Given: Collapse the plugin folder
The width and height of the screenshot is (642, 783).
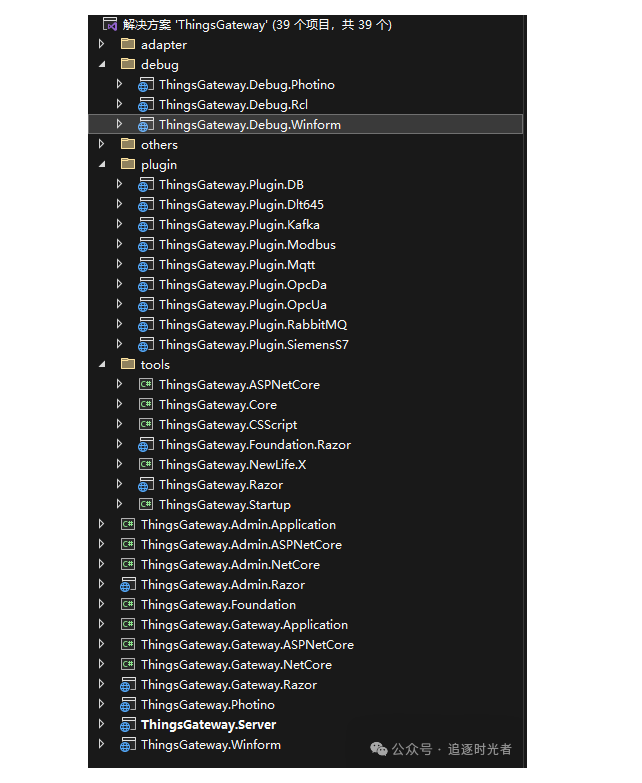Looking at the screenshot, I should [x=102, y=164].
